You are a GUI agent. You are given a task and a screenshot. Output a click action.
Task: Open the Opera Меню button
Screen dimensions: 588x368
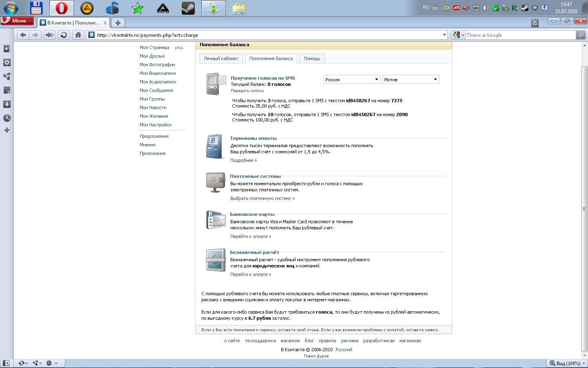17,21
